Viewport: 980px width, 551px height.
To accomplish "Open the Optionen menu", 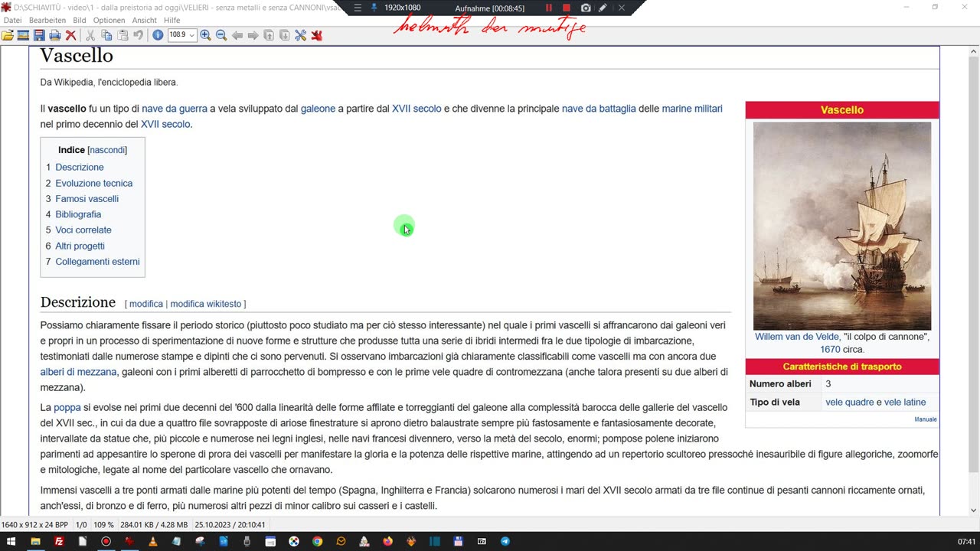I will (x=109, y=20).
